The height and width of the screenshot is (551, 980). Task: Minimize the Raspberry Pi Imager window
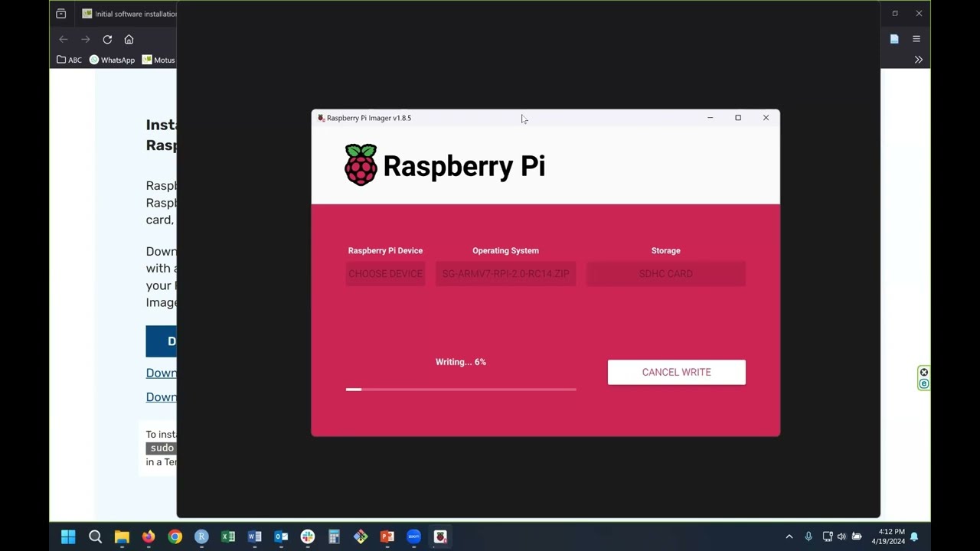pos(710,118)
